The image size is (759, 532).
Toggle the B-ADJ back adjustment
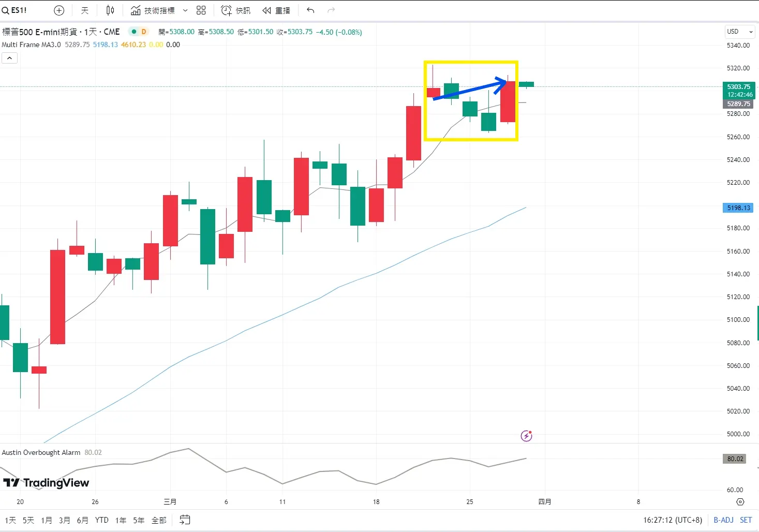723,520
